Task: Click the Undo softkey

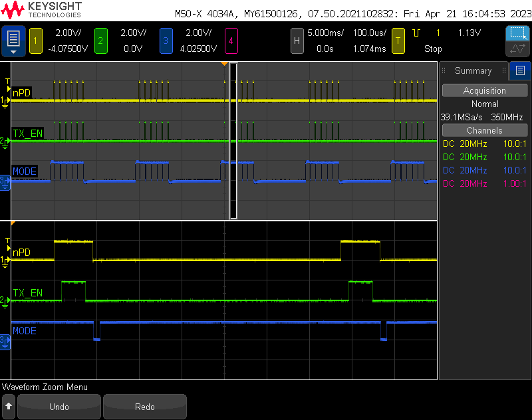Action: click(59, 407)
